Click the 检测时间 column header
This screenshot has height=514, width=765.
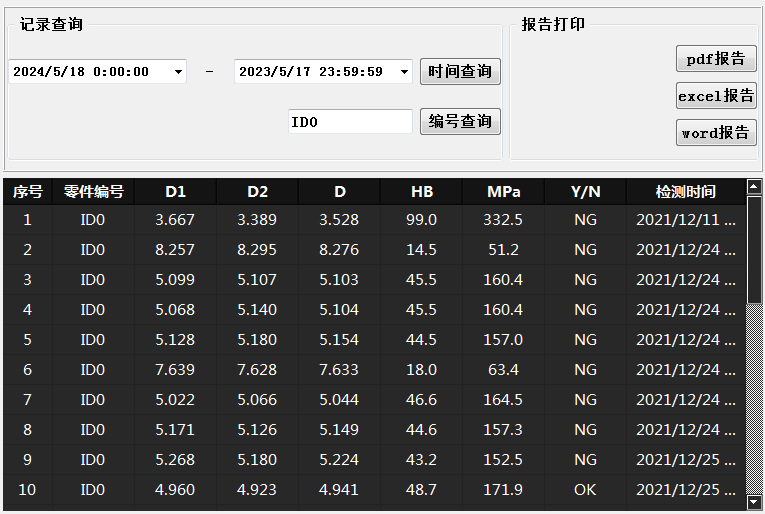coord(685,191)
